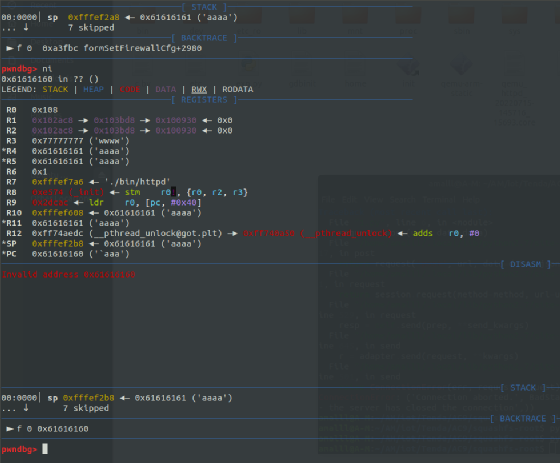Click the DISASM section header
560x463 pixels.
[525, 264]
